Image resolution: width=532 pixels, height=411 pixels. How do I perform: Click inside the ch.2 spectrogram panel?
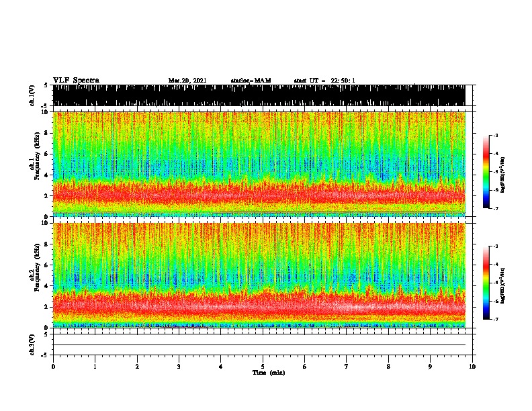[x=259, y=275]
